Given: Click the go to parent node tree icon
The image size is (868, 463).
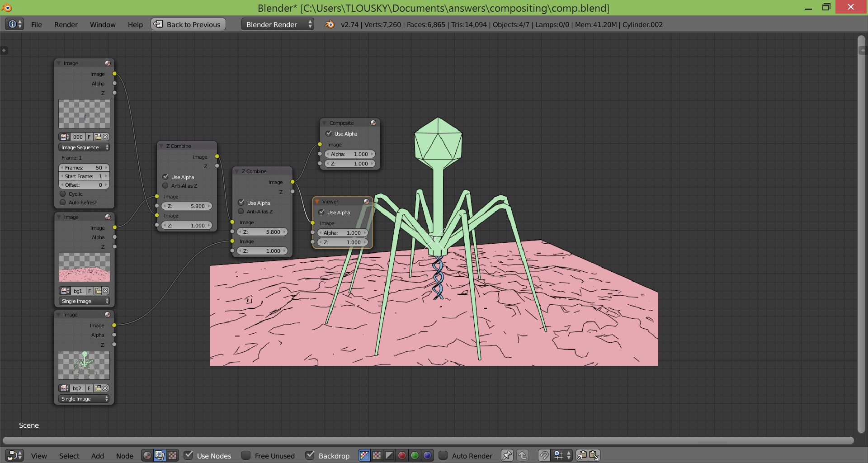Looking at the screenshot, I should click(x=523, y=455).
